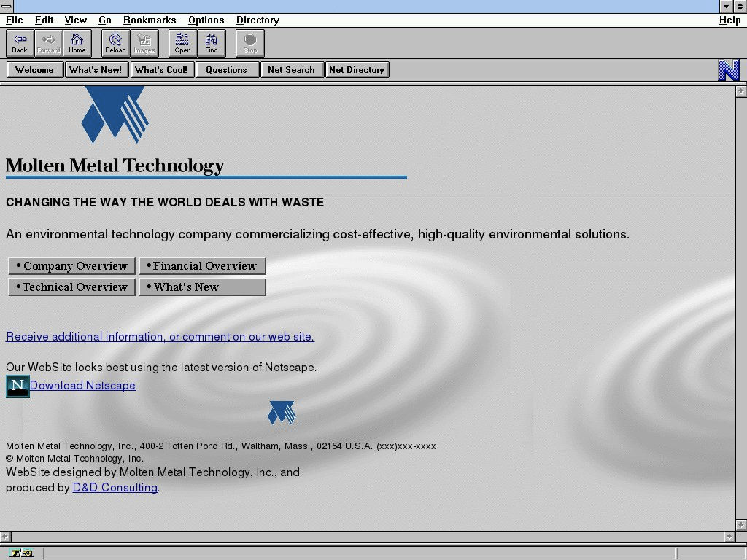Click the mail envelope icon in status bar
Viewport: 747px width, 560px height.
tap(28, 553)
